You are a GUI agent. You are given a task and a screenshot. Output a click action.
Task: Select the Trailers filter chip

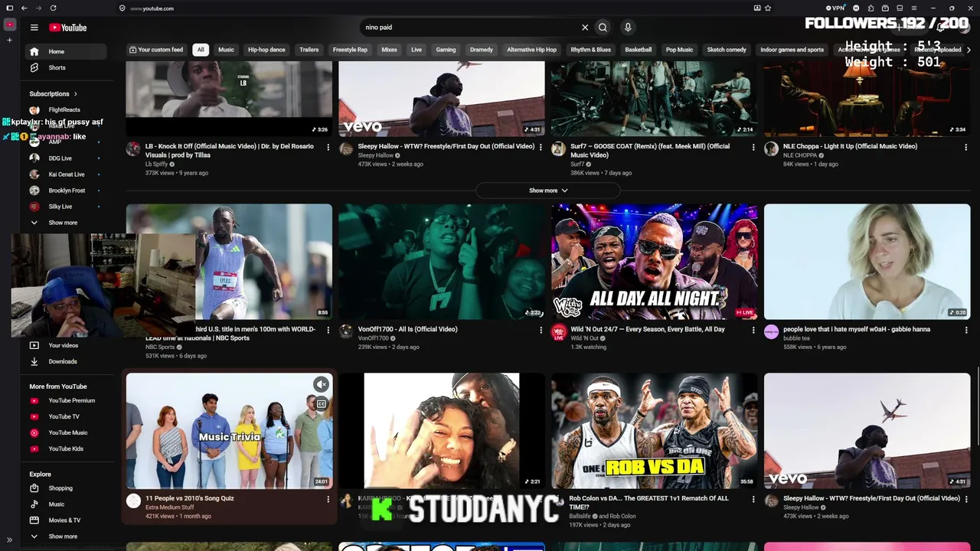pos(309,50)
